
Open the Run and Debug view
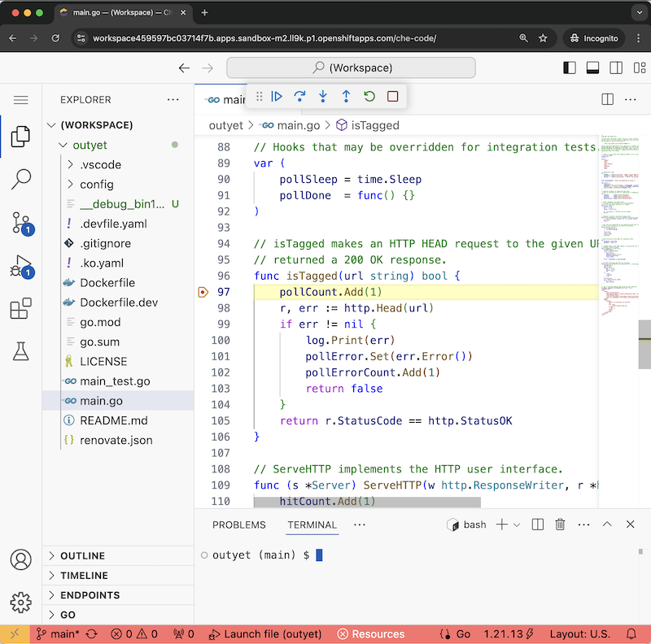click(20, 266)
